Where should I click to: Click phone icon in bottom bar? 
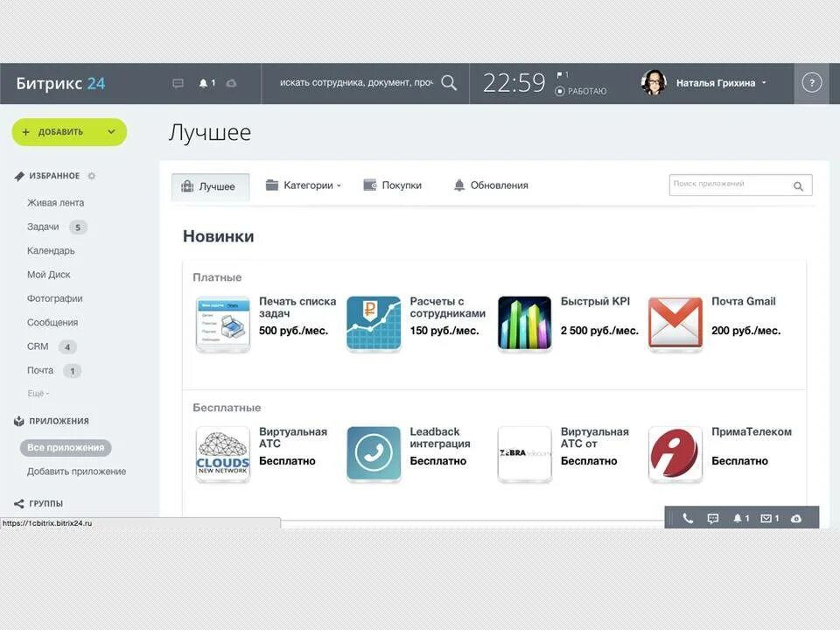tap(688, 519)
